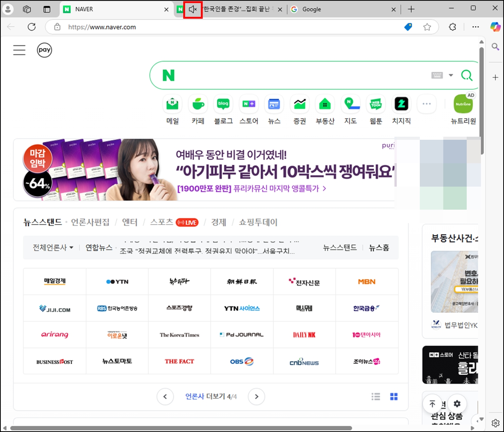Click the 뉴스스탠드 link beside 뉴스홈
This screenshot has width=504, height=432.
(x=340, y=248)
